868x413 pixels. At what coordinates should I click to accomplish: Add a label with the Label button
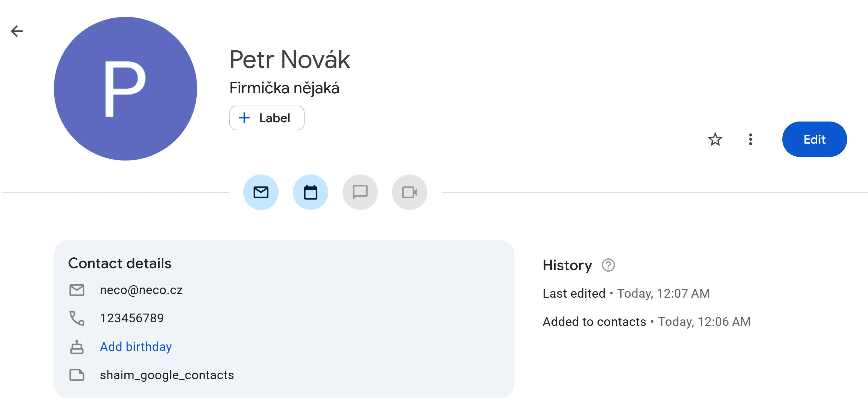point(267,118)
